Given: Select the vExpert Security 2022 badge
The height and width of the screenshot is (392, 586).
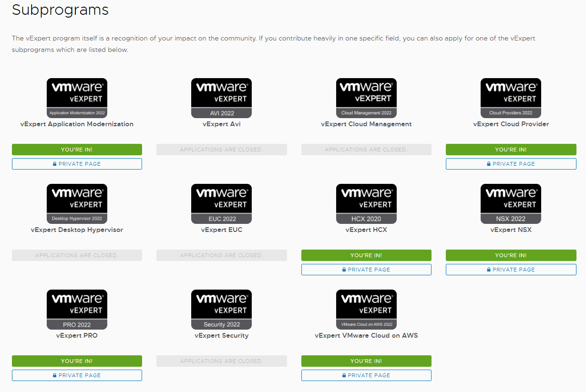Looking at the screenshot, I should 221,310.
